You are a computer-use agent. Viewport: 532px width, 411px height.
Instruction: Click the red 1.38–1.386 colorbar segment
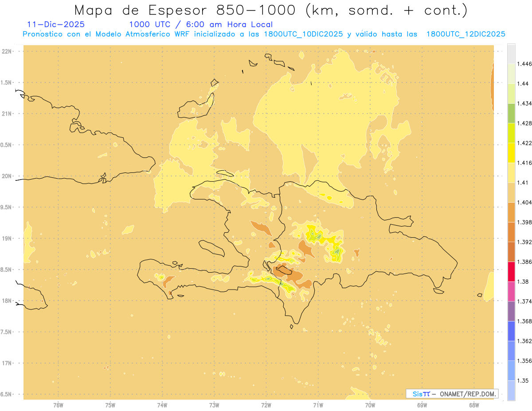click(511, 272)
